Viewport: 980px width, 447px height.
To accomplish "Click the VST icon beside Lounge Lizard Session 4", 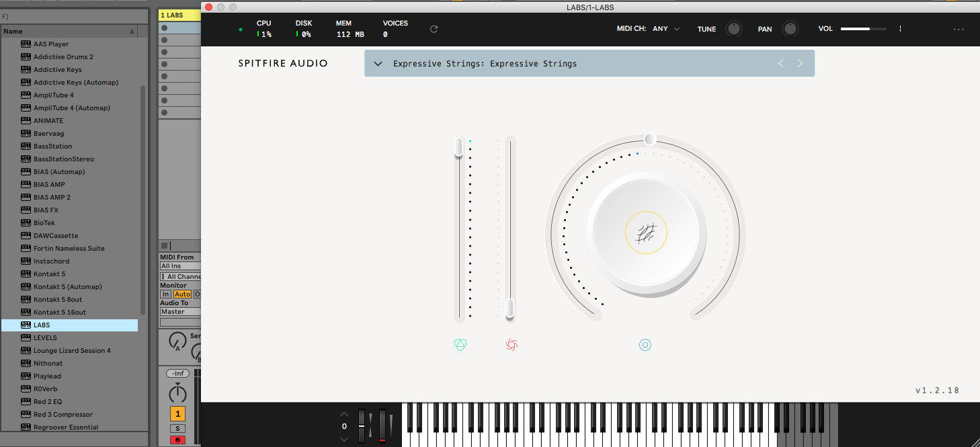I will pyautogui.click(x=26, y=350).
